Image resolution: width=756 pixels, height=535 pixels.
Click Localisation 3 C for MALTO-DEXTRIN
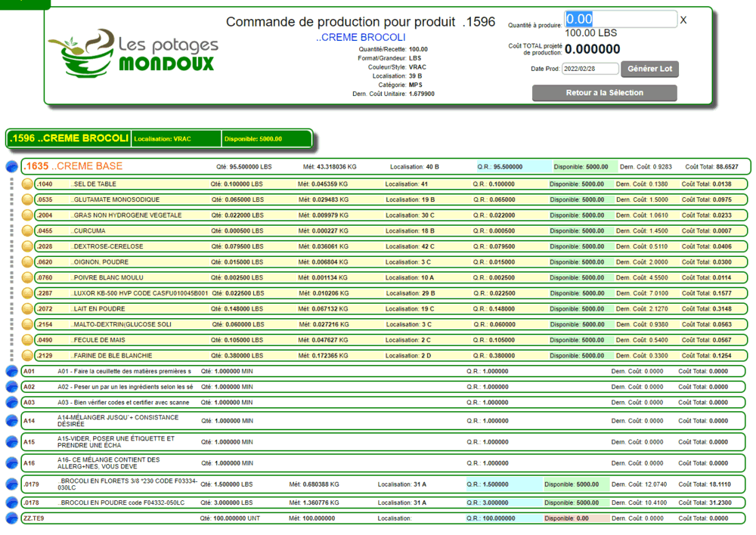408,324
